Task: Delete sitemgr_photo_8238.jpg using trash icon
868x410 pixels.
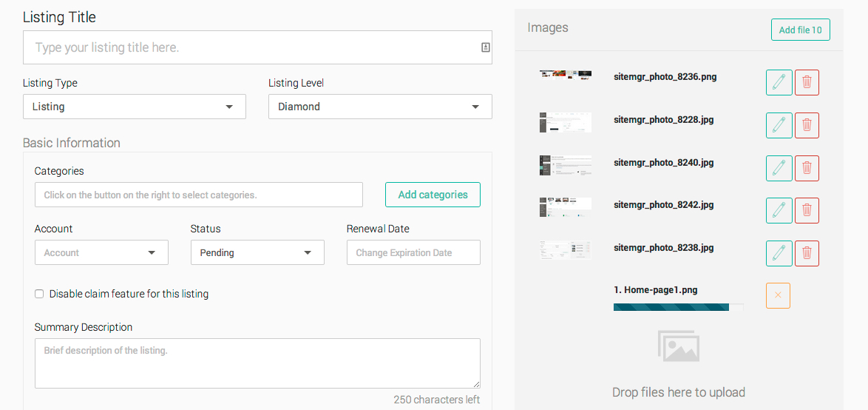Action: [x=807, y=254]
